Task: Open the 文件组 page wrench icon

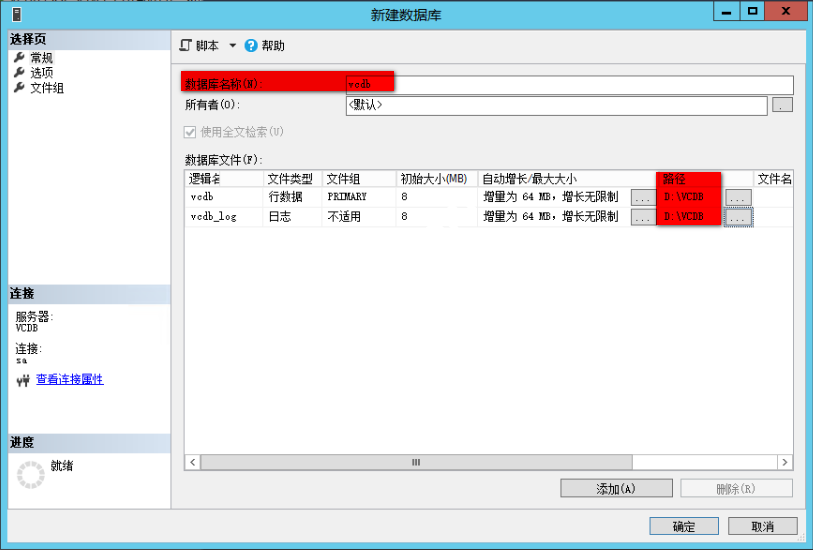Action: tap(19, 87)
